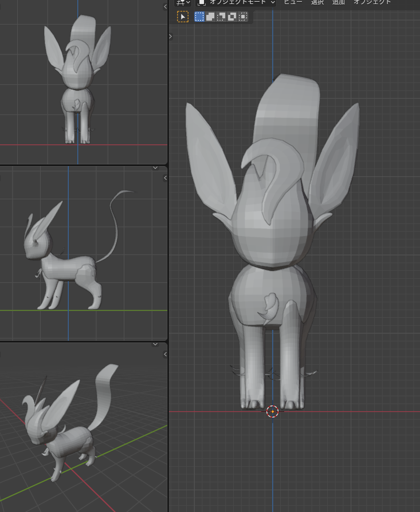Pick the 'Invert selection' mode icon
The width and height of the screenshot is (420, 512).
232,17
